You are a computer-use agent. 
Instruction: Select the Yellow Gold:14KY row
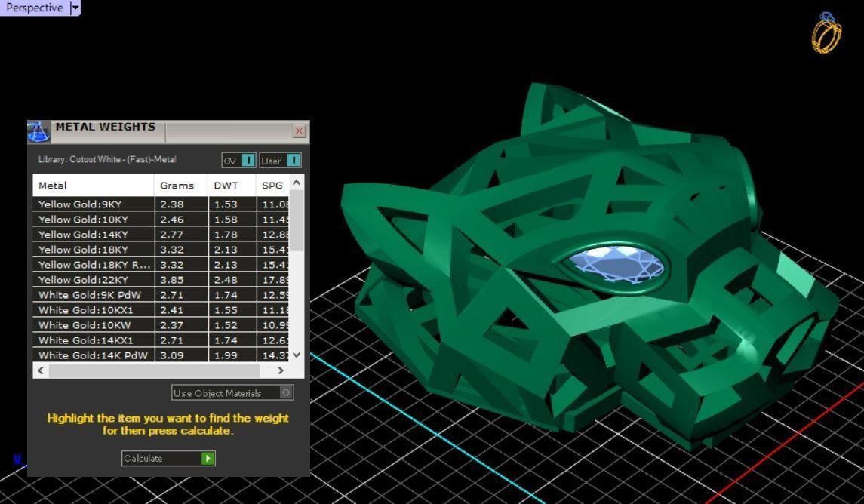(160, 234)
